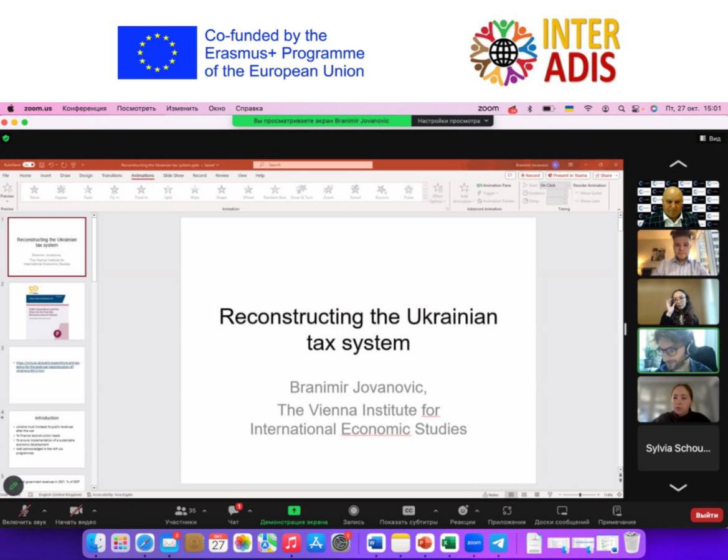
Task: Click the Present in Teams button
Action: point(567,176)
